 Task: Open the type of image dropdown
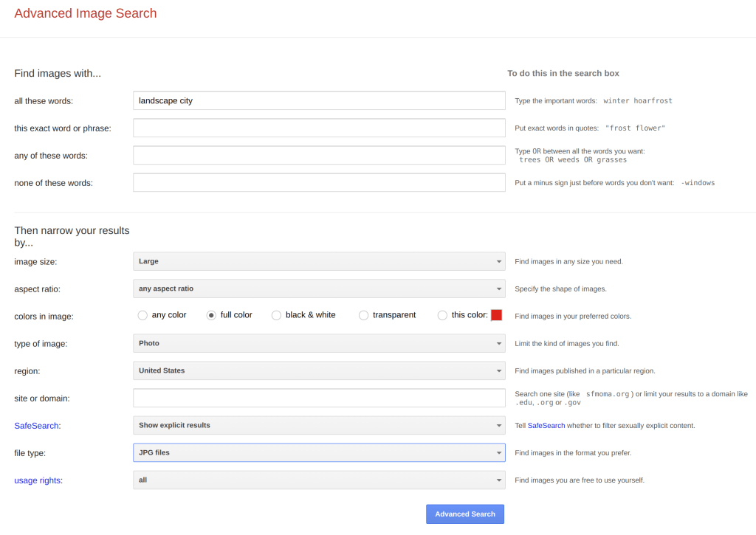pyautogui.click(x=319, y=343)
